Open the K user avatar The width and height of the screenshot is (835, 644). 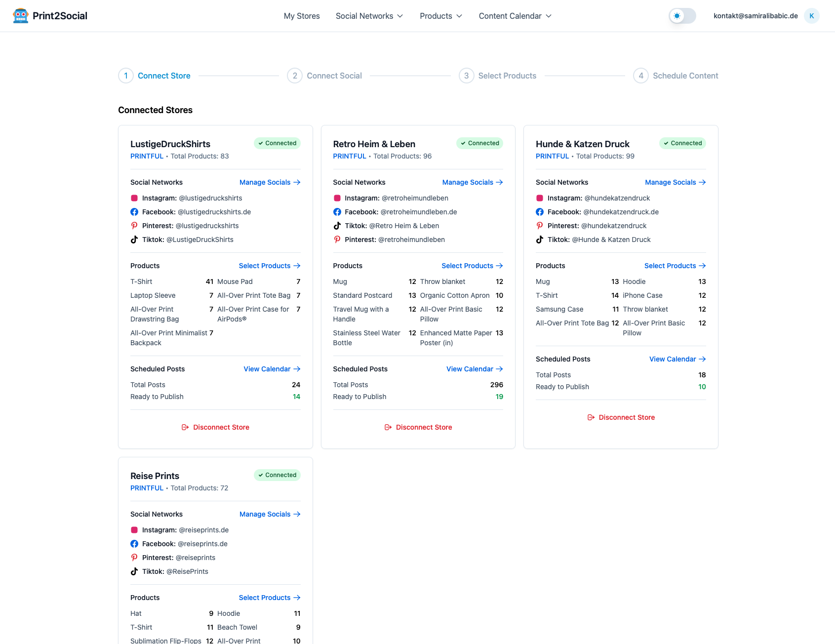811,15
